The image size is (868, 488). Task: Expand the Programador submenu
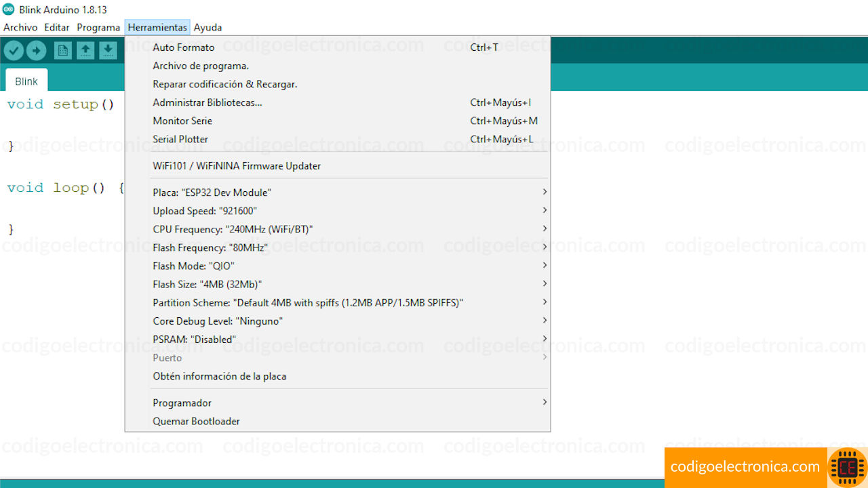click(x=338, y=403)
